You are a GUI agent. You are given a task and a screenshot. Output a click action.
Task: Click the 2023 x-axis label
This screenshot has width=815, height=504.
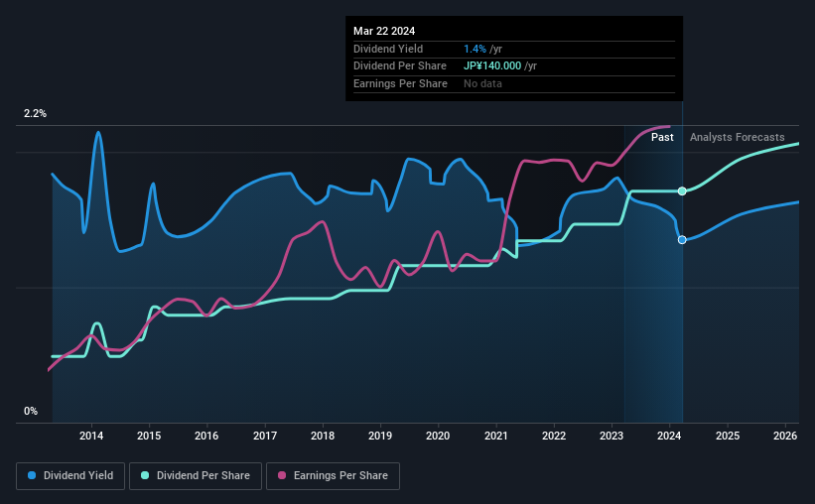point(611,436)
